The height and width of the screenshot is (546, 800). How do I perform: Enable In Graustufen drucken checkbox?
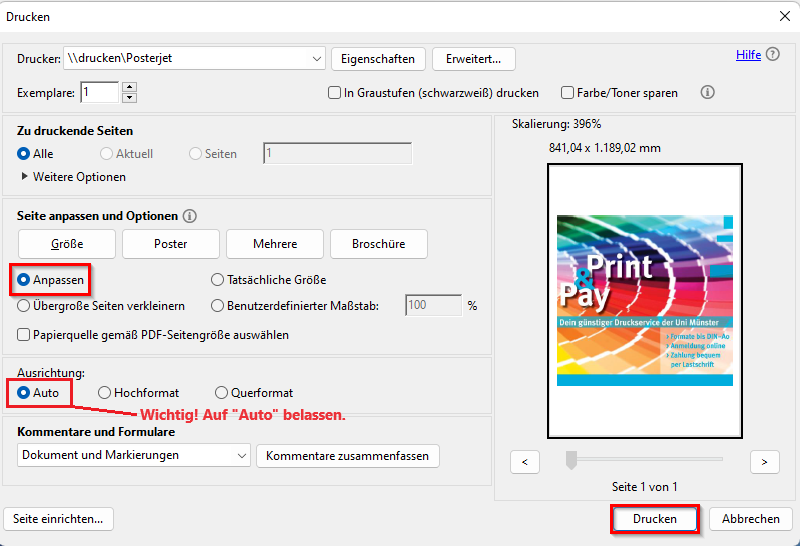[x=335, y=93]
